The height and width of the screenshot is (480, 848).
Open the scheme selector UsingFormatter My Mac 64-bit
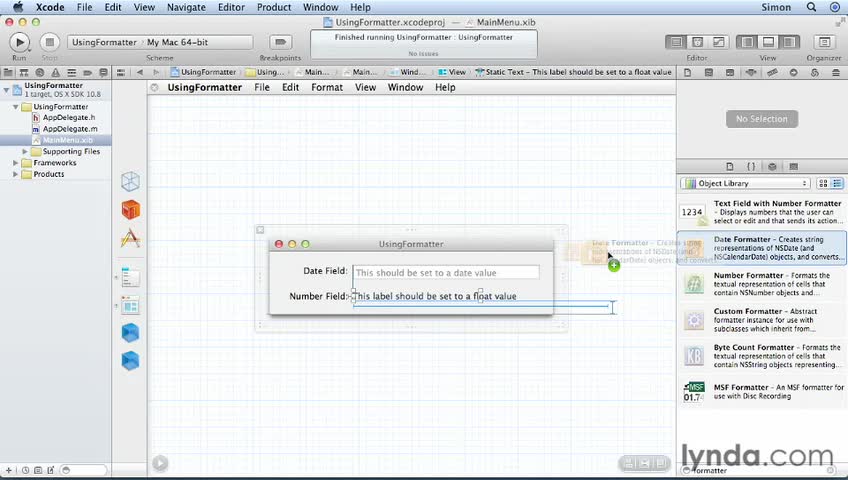click(160, 42)
